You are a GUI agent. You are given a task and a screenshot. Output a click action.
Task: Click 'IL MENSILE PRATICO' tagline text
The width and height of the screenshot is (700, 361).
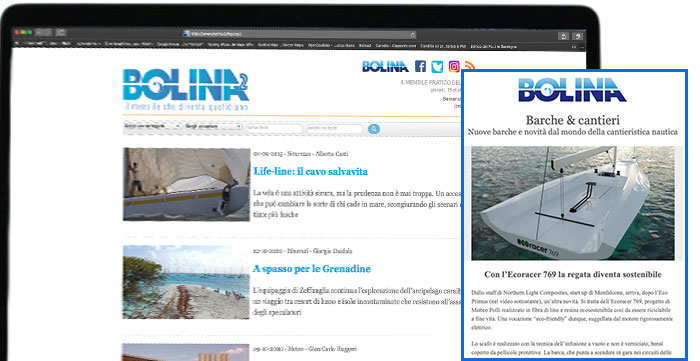coord(431,83)
